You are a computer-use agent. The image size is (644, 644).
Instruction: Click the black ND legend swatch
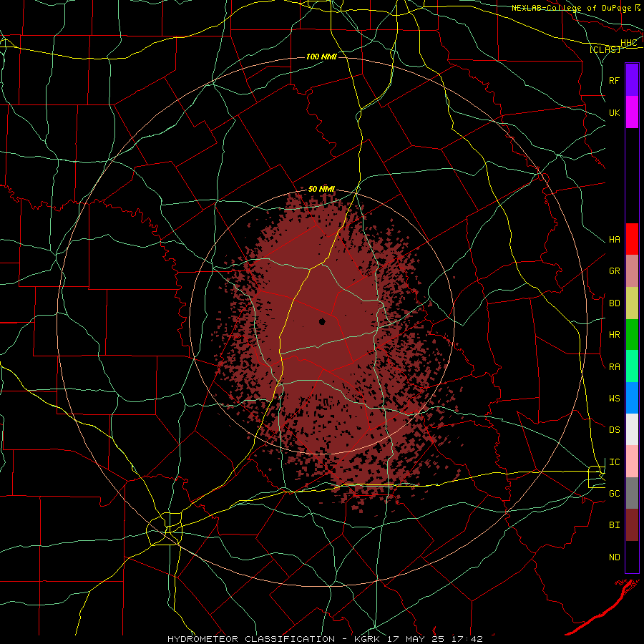632,557
